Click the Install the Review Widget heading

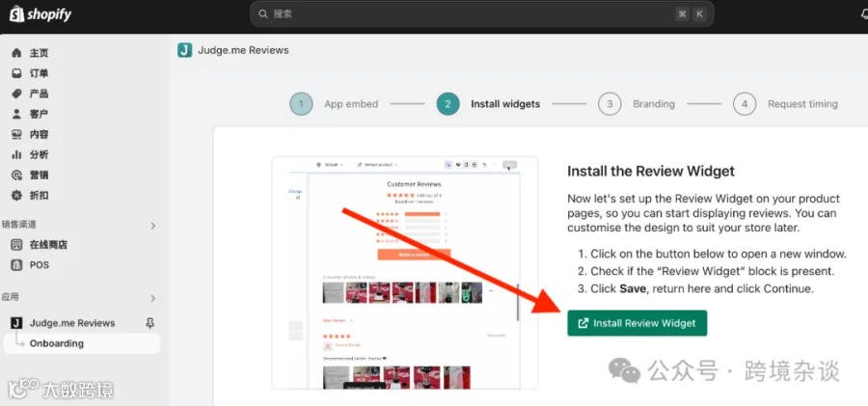[651, 171]
